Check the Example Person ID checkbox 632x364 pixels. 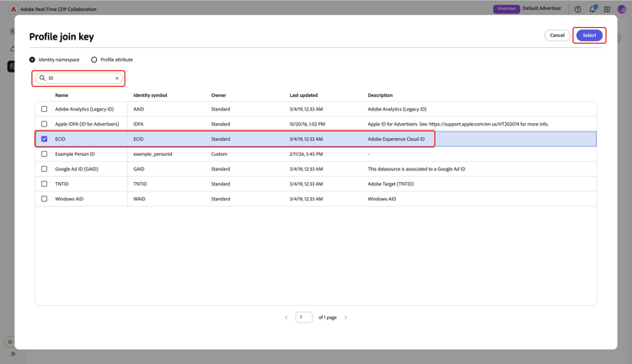(x=45, y=154)
